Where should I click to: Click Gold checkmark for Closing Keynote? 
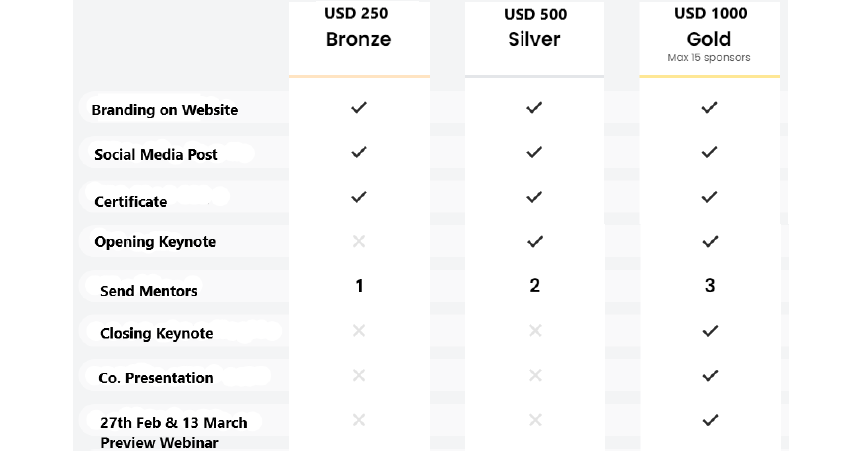click(710, 331)
